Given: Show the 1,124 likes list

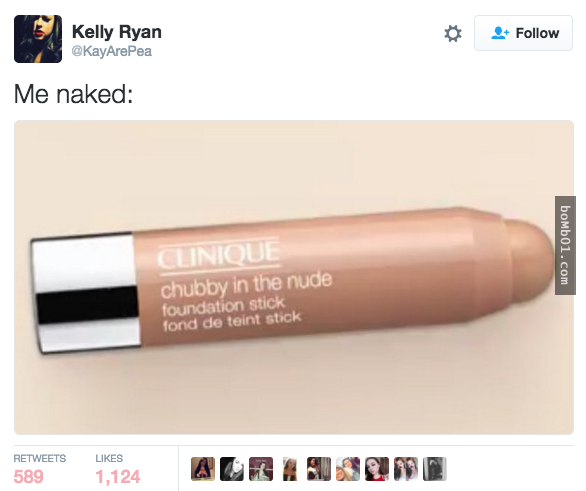Looking at the screenshot, I should pyautogui.click(x=118, y=477).
